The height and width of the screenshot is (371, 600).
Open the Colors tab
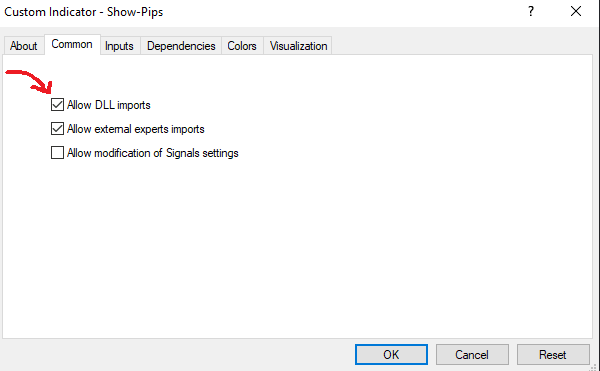242,46
